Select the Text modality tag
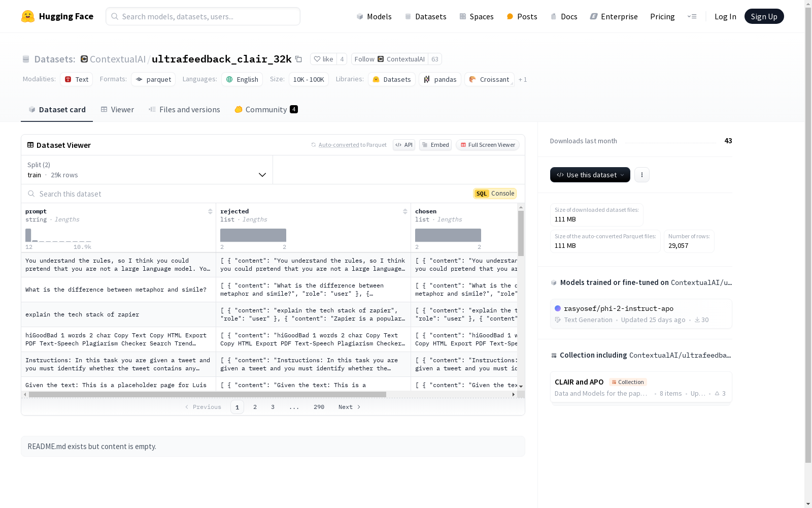 coord(77,79)
